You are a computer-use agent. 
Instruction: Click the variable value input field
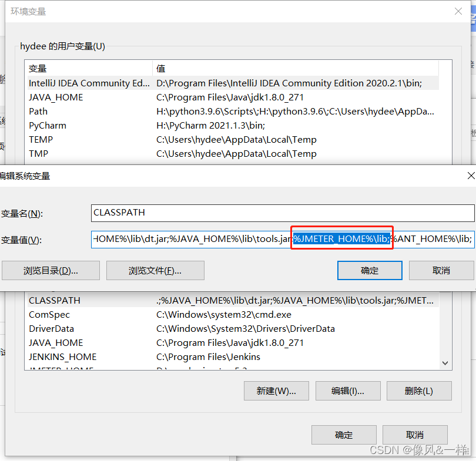tap(283, 239)
